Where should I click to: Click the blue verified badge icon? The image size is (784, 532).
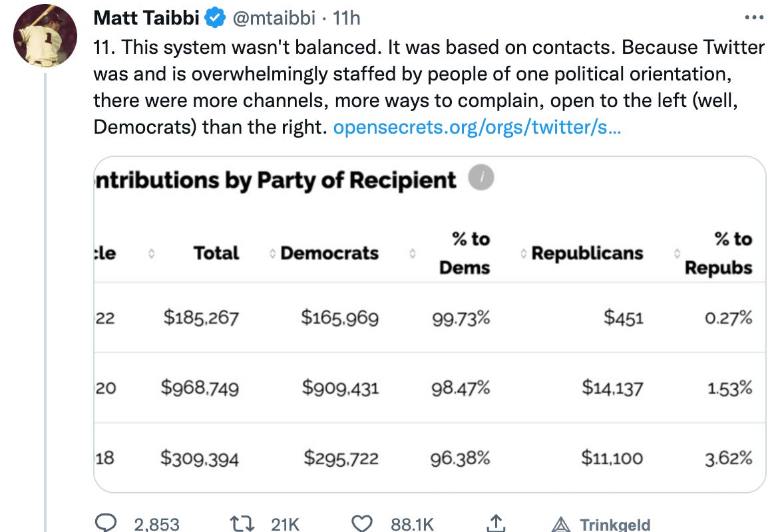pyautogui.click(x=216, y=18)
